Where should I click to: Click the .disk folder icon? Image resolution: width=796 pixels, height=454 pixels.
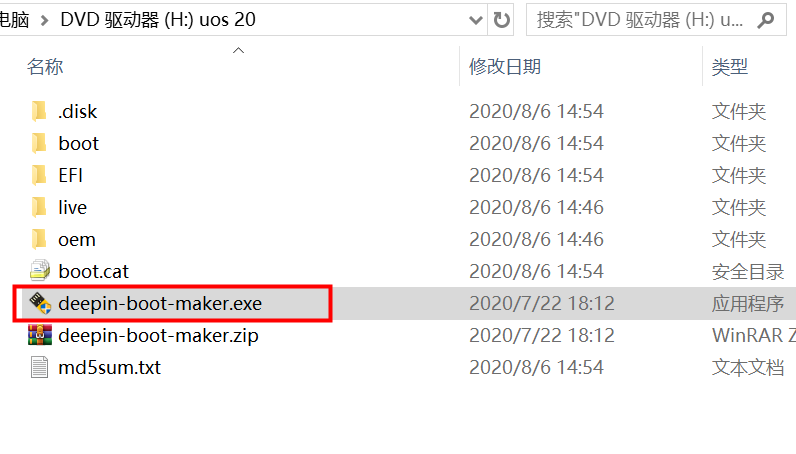pyautogui.click(x=39, y=111)
